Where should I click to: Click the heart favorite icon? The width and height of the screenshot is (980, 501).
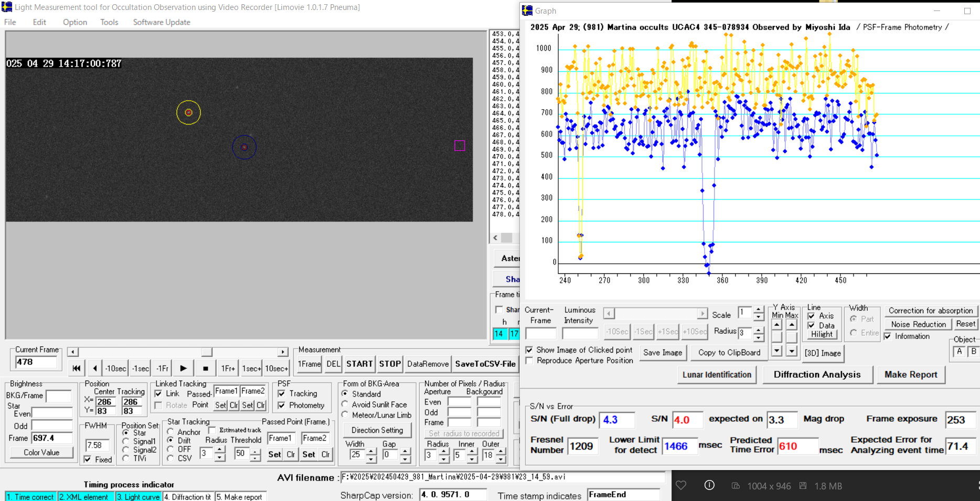(x=681, y=485)
